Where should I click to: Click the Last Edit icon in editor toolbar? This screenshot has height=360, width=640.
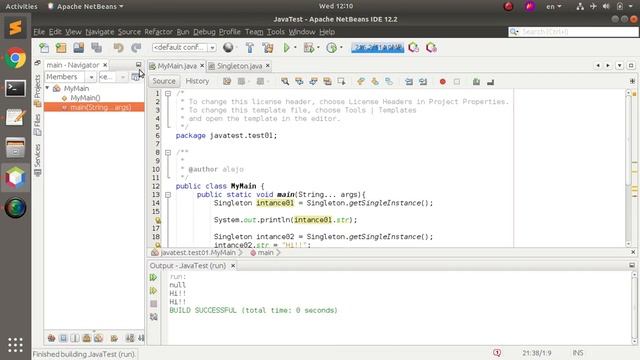tap(227, 82)
